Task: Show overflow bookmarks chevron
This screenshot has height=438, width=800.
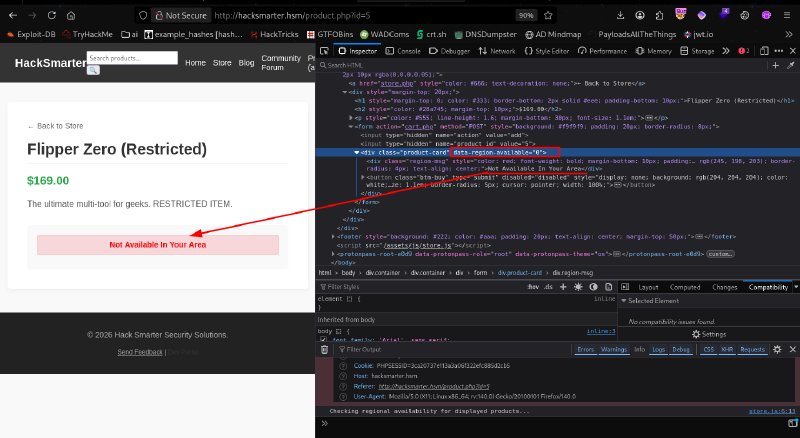Action: pos(789,34)
